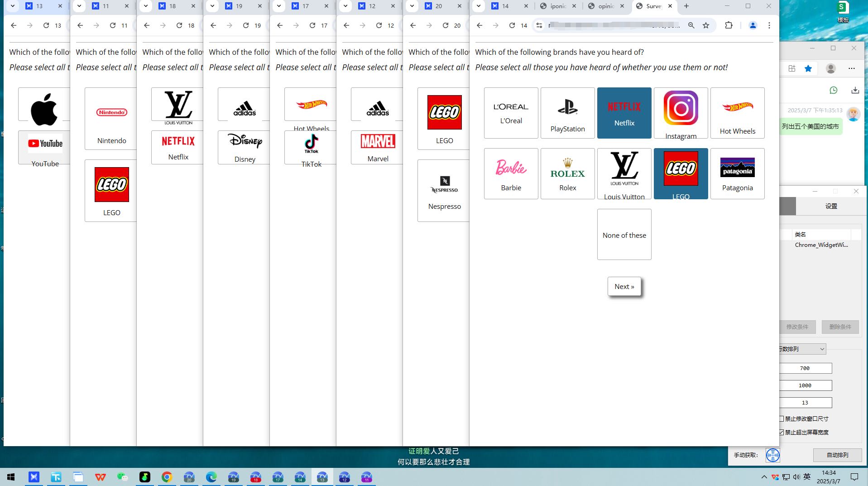Reload the page in window 13
The height and width of the screenshot is (486, 868).
tap(46, 25)
